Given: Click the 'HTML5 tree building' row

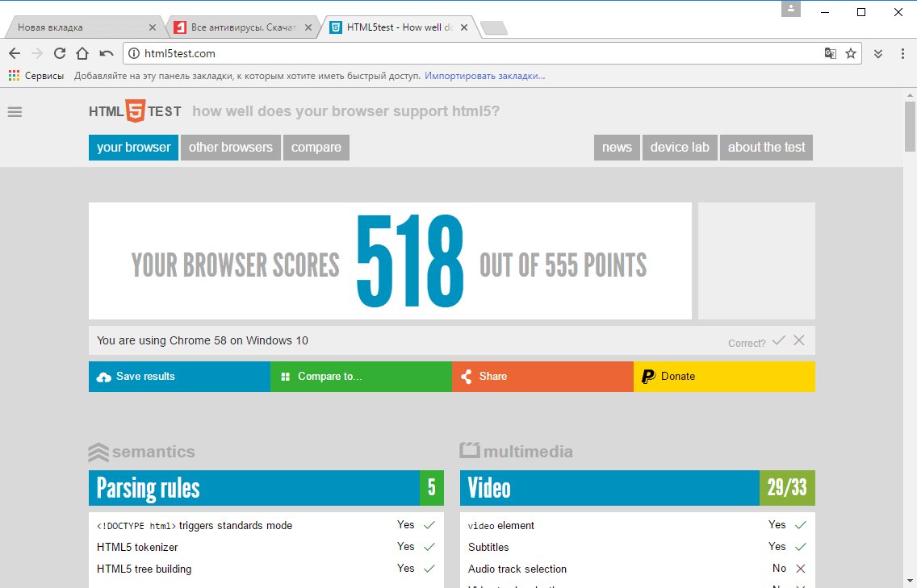Looking at the screenshot, I should 266,569.
